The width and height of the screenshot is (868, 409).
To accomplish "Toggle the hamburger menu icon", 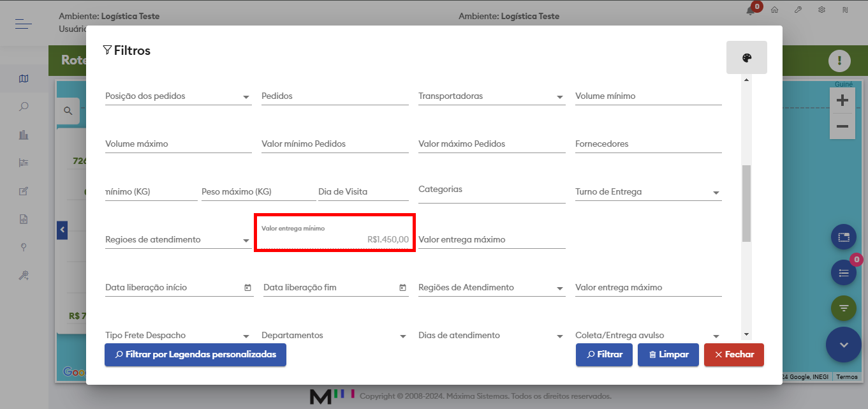I will [x=24, y=24].
